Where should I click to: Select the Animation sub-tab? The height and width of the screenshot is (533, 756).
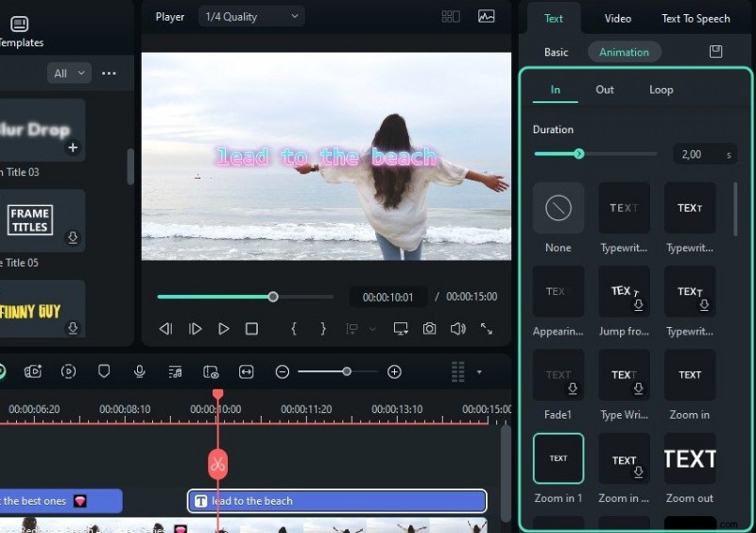pos(624,52)
